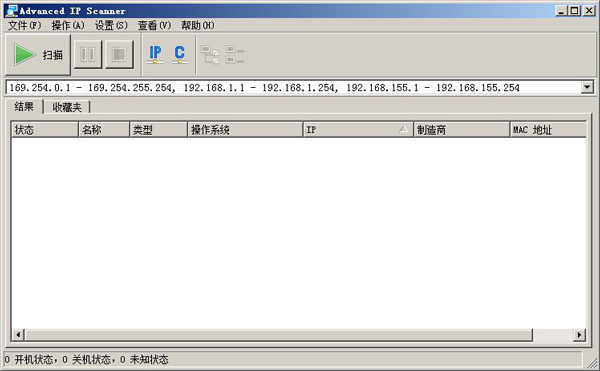
Task: Switch to the 结果 tab
Action: 24,106
